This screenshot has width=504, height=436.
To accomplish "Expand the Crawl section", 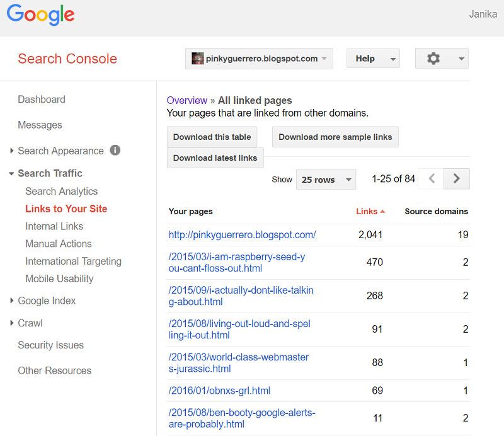I will pos(12,323).
